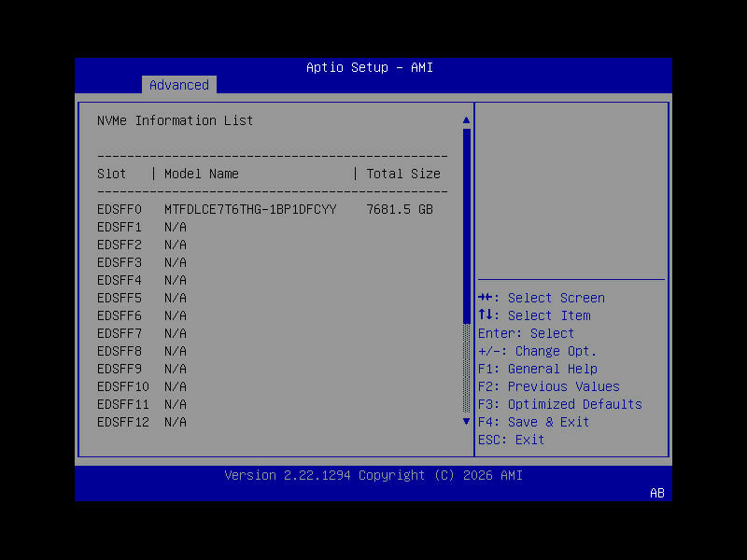Select the EDSFF4 slot row

click(142, 281)
